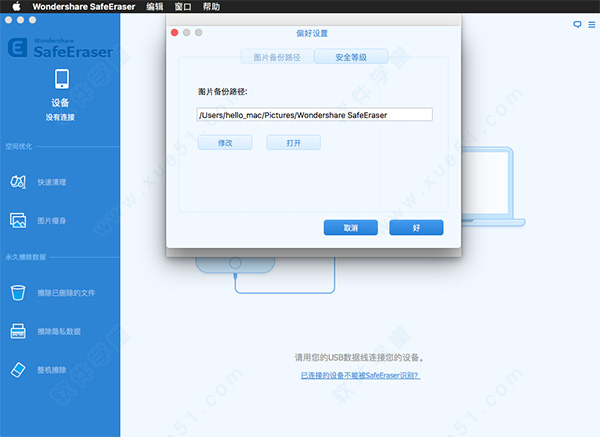Switch to the 图片备份路径 tab
The image size is (600, 437).
[277, 56]
